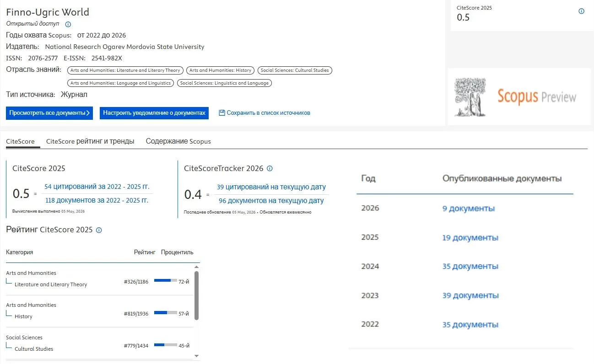
Task: Select the Social Sciences: Linguistics and Language tag
Action: click(225, 83)
